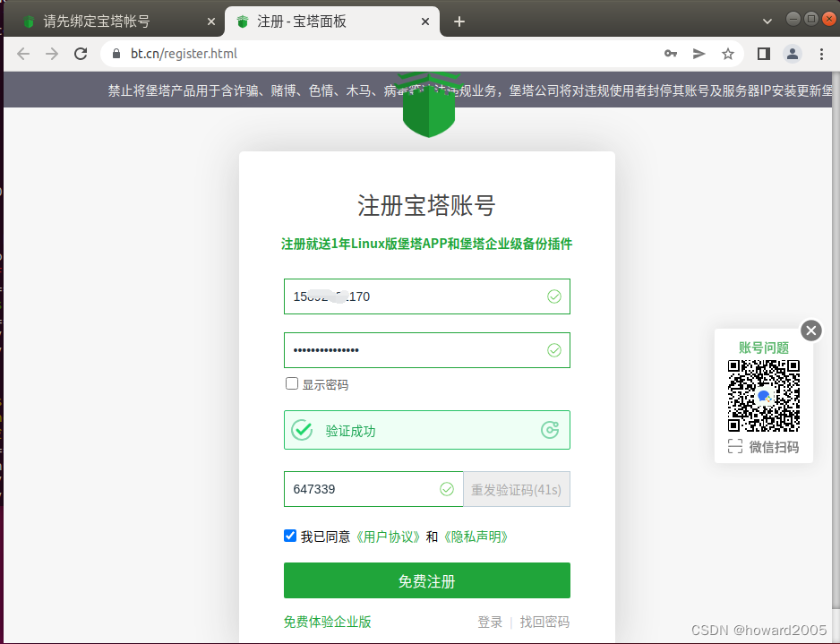Click the address bar URL bt.cn/register.html
This screenshot has height=644, width=840.
[x=184, y=54]
